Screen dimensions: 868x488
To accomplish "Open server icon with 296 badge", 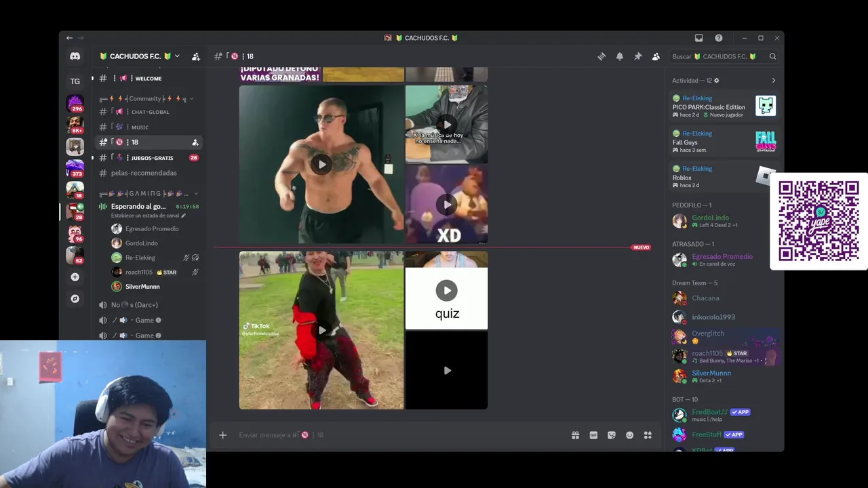I will (x=75, y=103).
